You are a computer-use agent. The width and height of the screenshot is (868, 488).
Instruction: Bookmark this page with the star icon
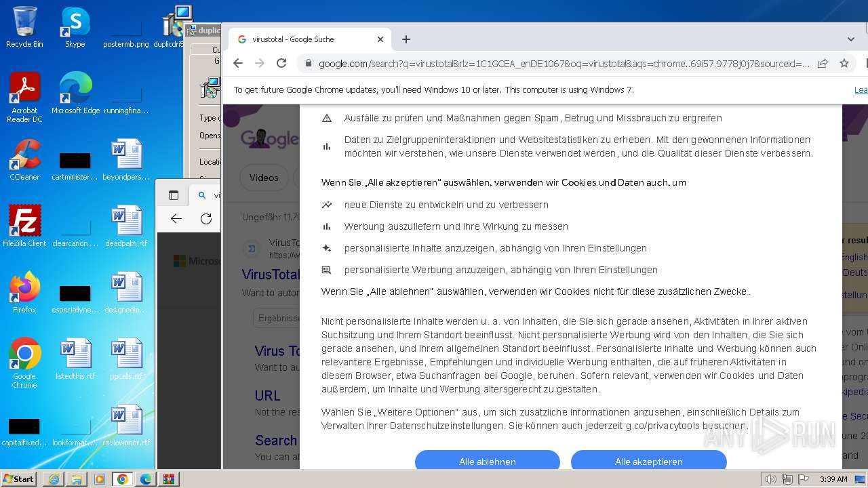[844, 63]
